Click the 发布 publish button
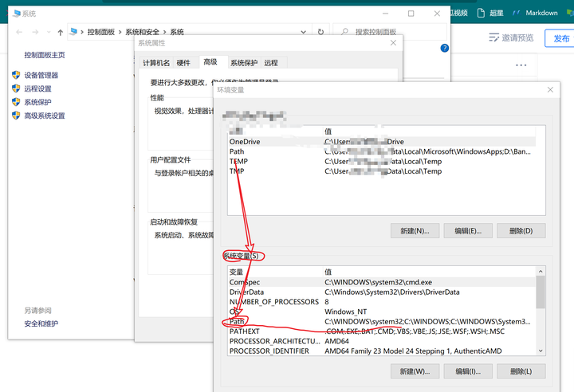The height and width of the screenshot is (392, 574). tap(560, 38)
